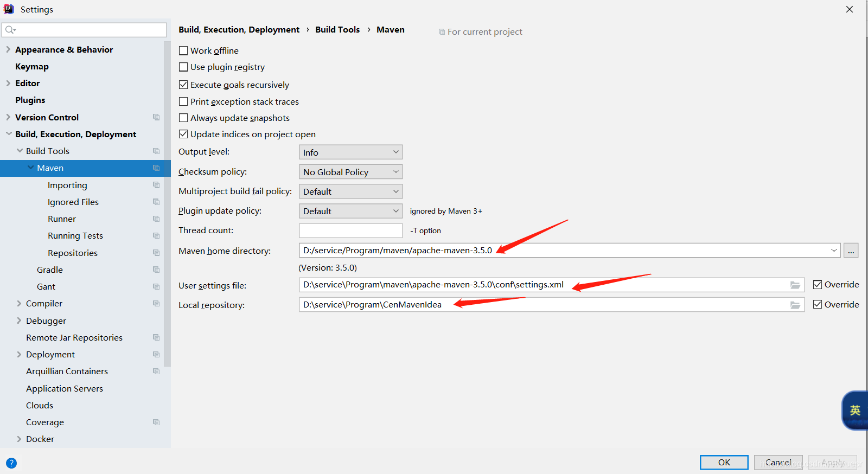Click the project-level icon next to Ignored Files
Screen dimensions: 868x474
coord(156,202)
